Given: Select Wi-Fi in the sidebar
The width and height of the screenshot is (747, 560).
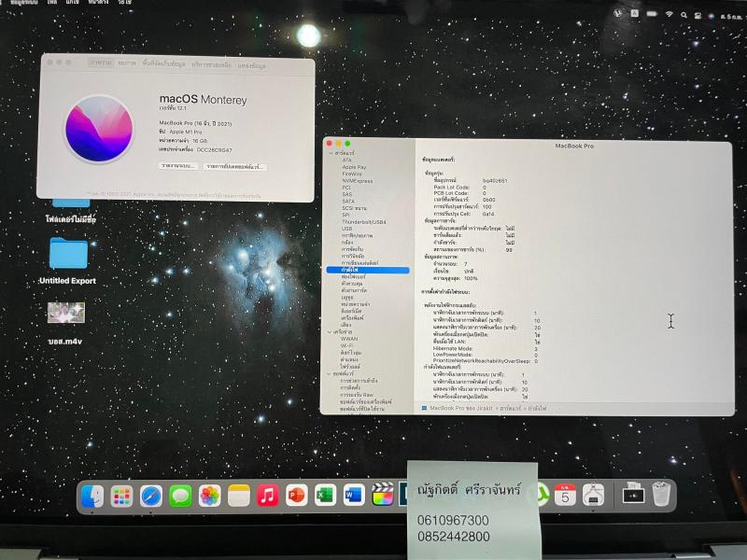Looking at the screenshot, I should coord(346,345).
